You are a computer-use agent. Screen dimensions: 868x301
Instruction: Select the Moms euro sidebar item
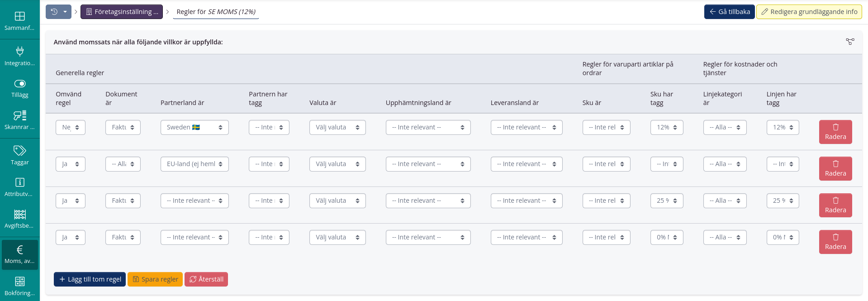(x=19, y=254)
